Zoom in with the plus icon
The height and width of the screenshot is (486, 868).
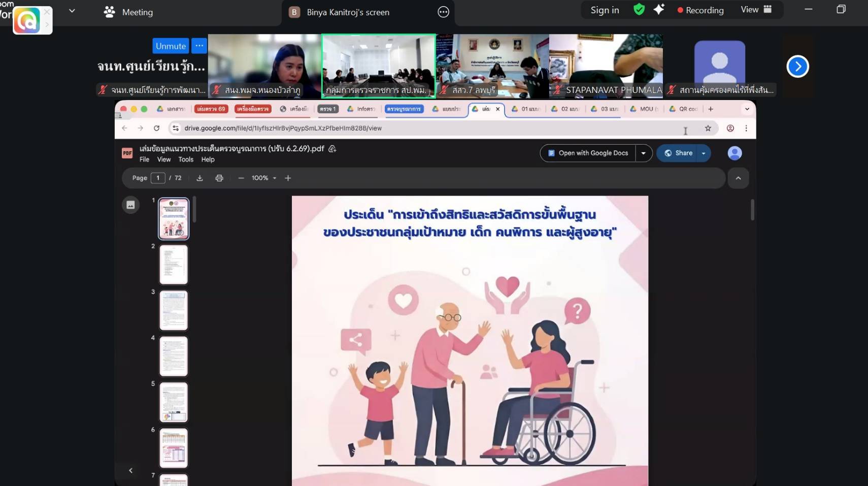288,178
